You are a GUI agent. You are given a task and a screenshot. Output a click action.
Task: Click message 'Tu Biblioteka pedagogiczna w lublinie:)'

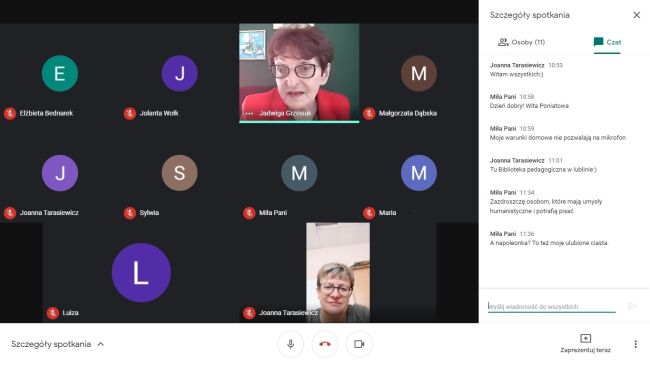[543, 170]
